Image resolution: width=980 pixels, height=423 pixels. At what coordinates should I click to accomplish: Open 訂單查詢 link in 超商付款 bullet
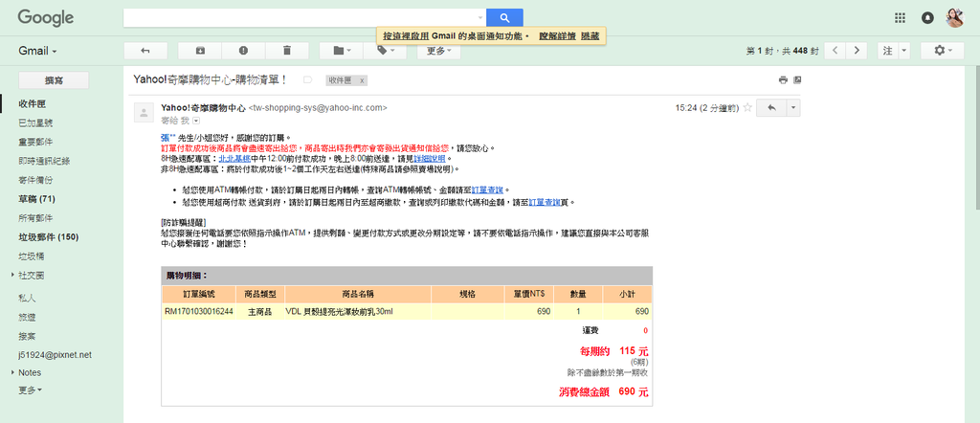pyautogui.click(x=545, y=203)
